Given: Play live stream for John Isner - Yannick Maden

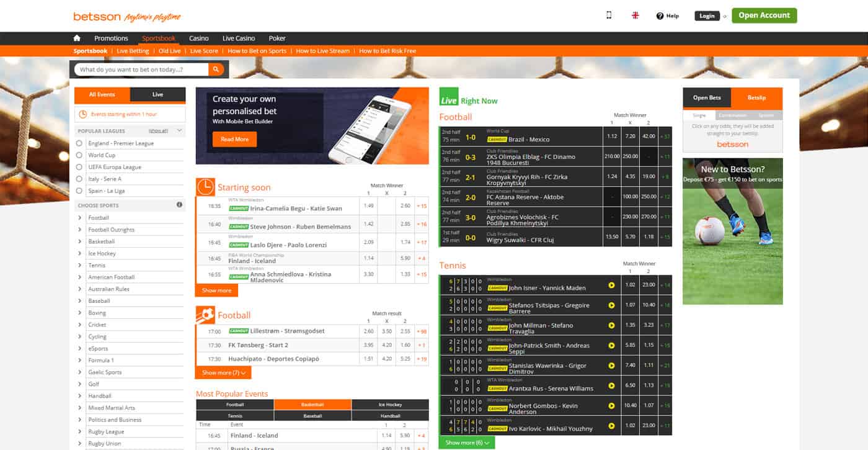Looking at the screenshot, I should click(611, 286).
